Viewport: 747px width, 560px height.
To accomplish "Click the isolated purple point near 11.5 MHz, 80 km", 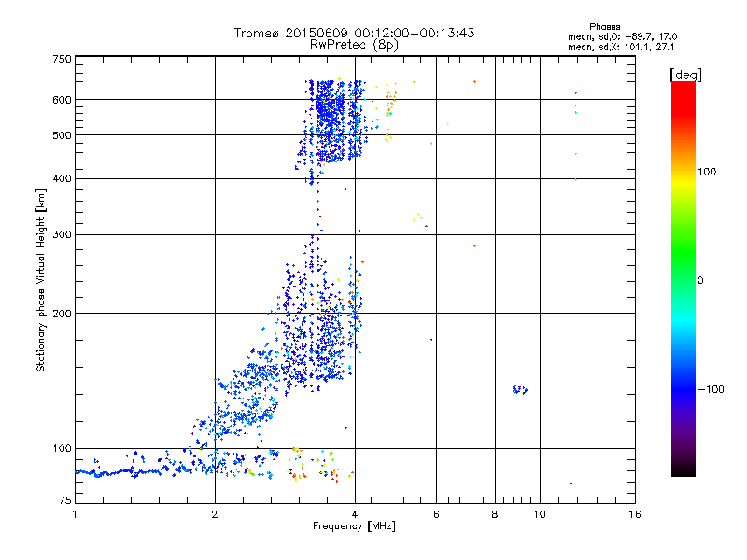I will click(571, 483).
